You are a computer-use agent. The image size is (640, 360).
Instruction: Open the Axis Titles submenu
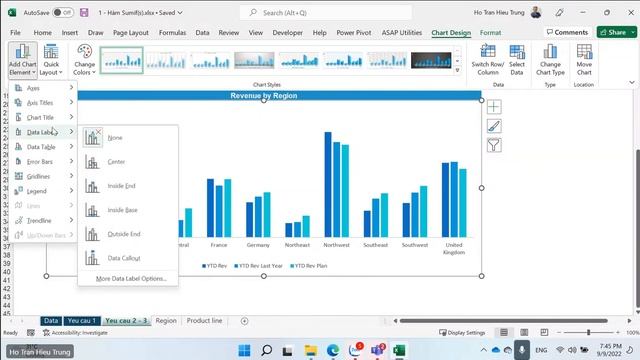[x=44, y=102]
